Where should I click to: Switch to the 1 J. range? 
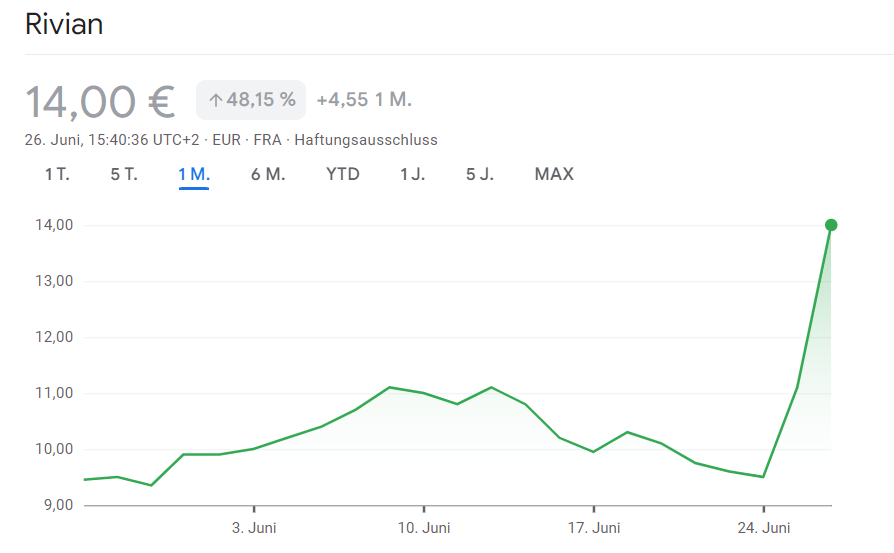[412, 174]
